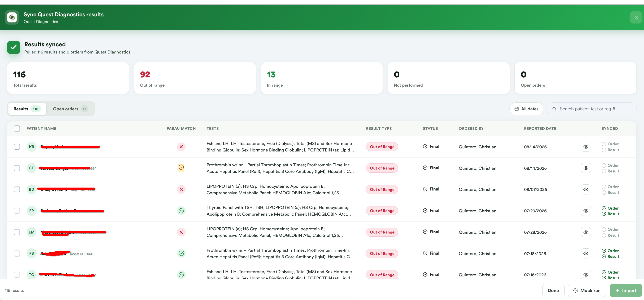Click the yellow info match icon in the ST row
644x300 pixels.
pos(181,167)
